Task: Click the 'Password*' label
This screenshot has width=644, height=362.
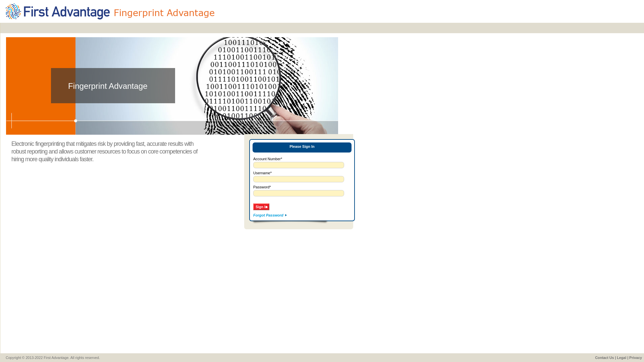Action: 262,187
